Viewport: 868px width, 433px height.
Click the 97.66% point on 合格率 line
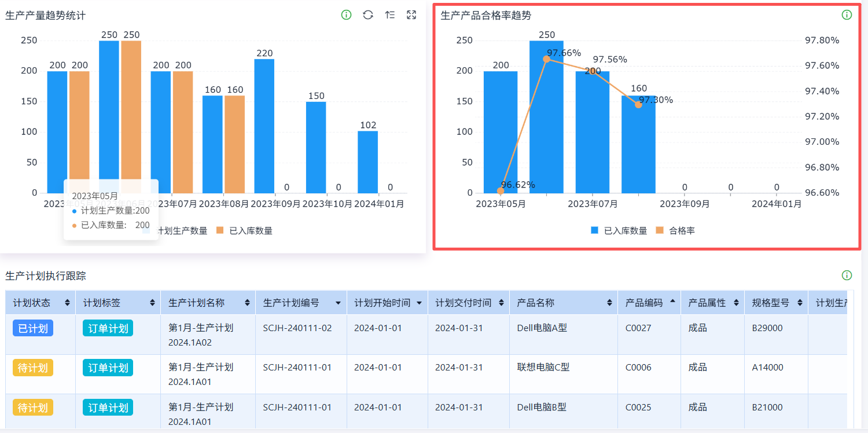pyautogui.click(x=547, y=58)
